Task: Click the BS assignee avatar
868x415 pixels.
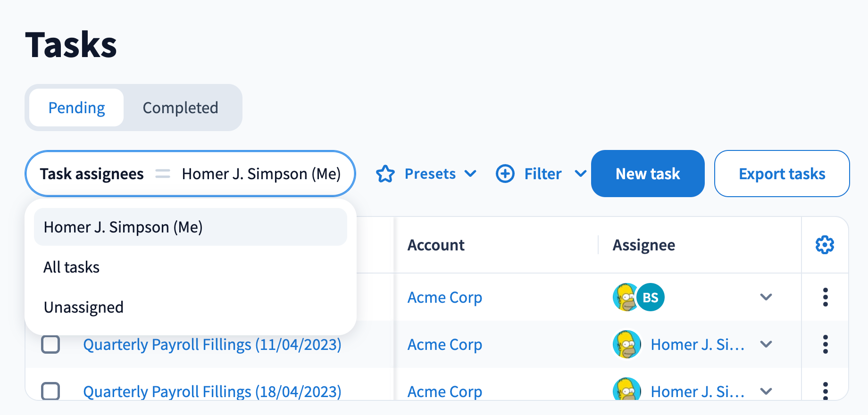Action: point(651,297)
